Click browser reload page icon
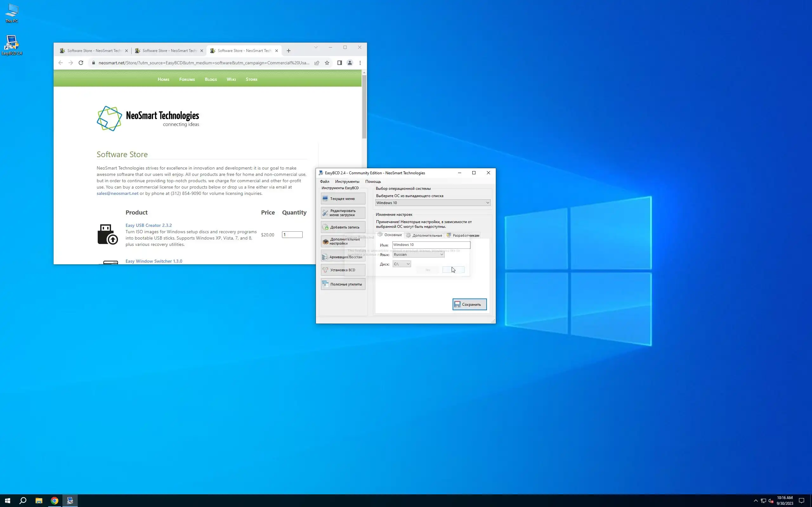This screenshot has width=812, height=507. pos(81,63)
